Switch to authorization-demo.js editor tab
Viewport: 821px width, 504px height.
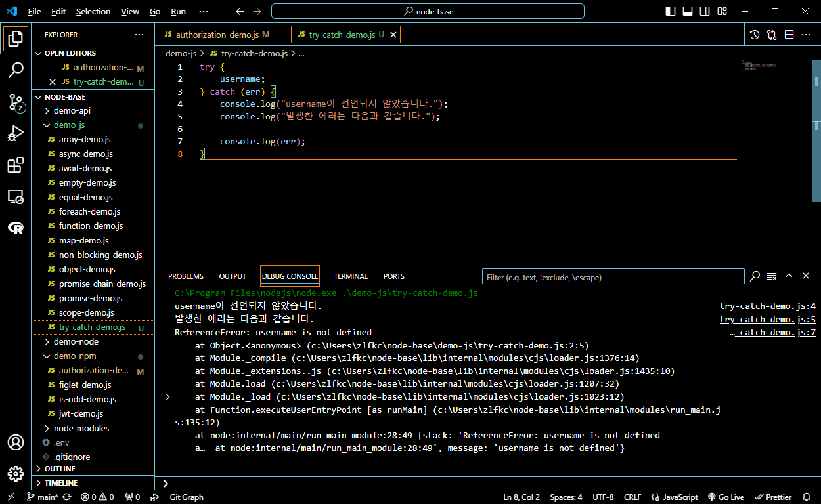coord(221,35)
